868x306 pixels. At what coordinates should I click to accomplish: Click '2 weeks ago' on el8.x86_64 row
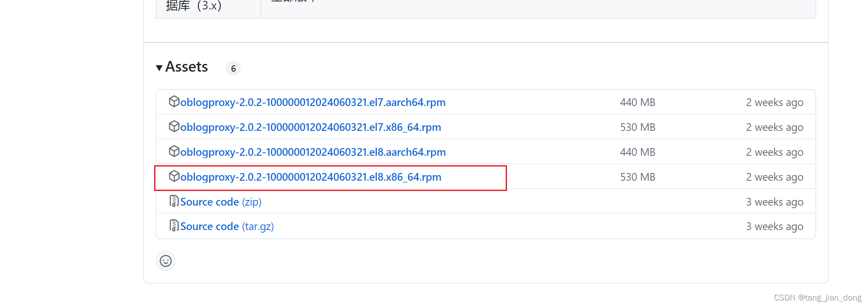coord(774,177)
